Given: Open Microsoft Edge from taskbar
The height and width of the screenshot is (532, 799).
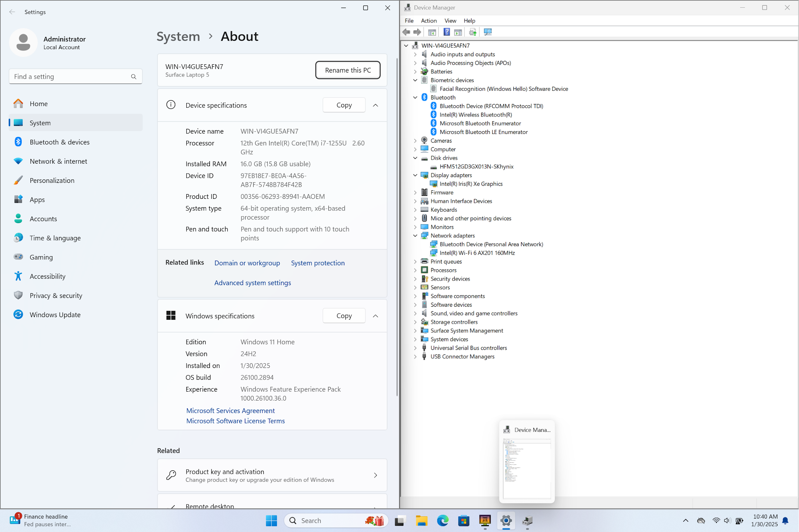Looking at the screenshot, I should 442,521.
